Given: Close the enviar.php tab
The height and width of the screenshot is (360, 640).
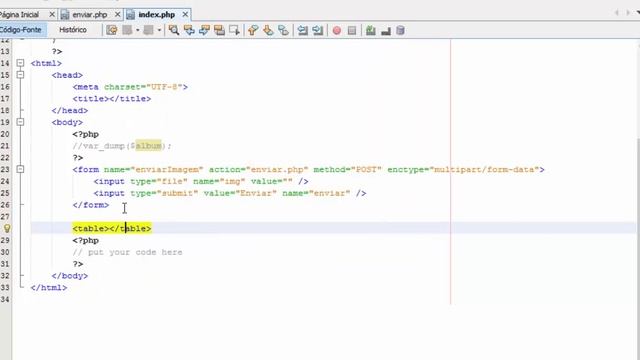Looking at the screenshot, I should click(118, 14).
